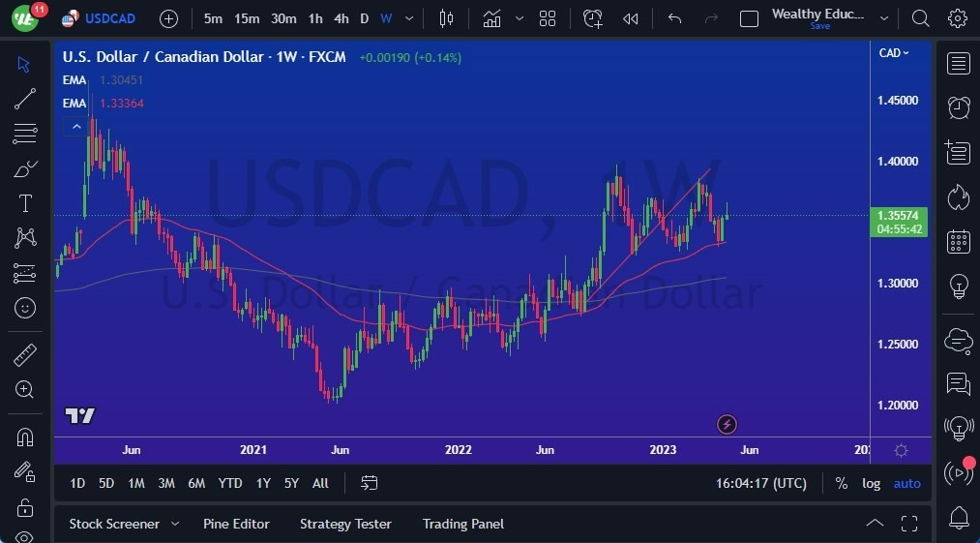Expand the bottom panel chevron

coord(875,524)
